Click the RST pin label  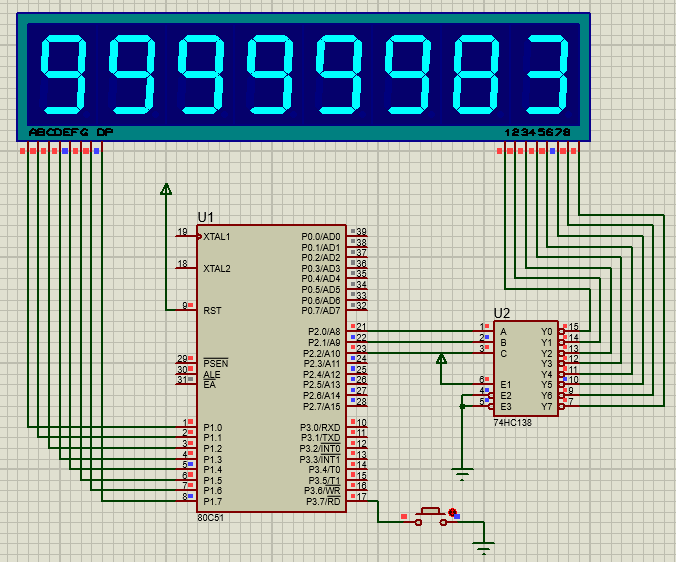click(x=212, y=311)
